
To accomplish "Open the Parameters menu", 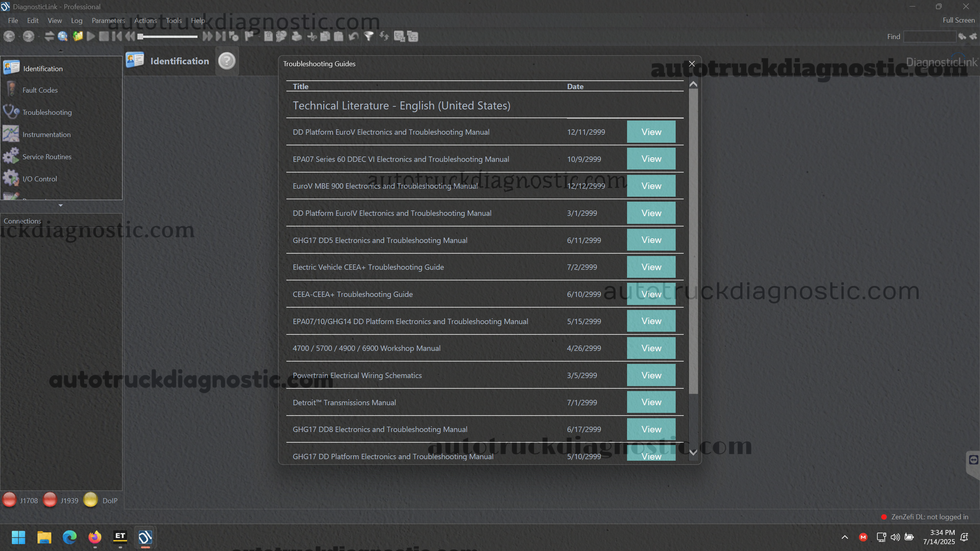I will click(108, 21).
